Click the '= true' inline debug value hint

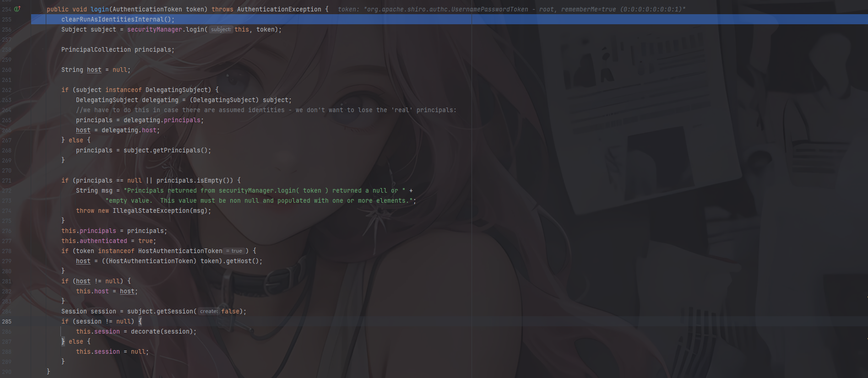pos(234,251)
